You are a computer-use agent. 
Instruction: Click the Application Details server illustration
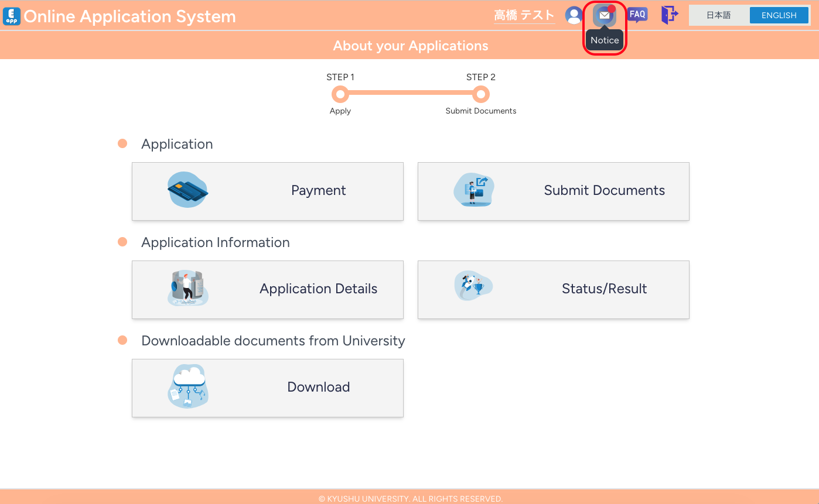[188, 289]
